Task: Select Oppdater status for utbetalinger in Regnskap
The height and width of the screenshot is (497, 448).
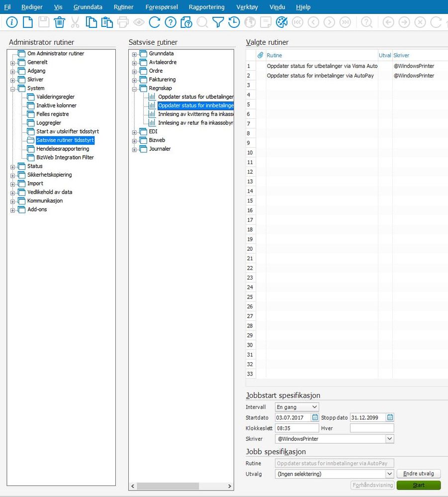Action: tap(195, 97)
